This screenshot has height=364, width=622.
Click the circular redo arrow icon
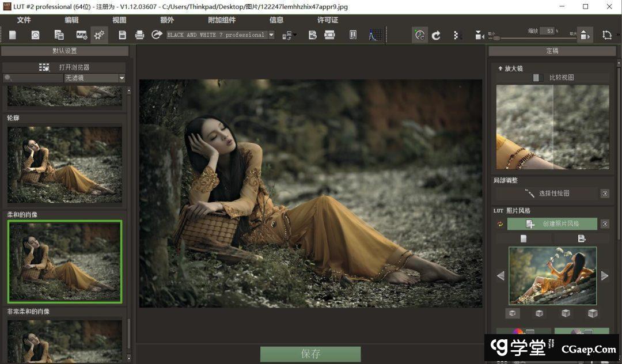click(x=437, y=35)
